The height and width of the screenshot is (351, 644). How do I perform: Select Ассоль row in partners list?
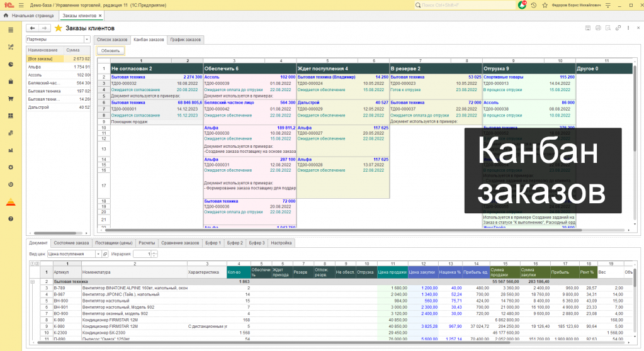59,75
